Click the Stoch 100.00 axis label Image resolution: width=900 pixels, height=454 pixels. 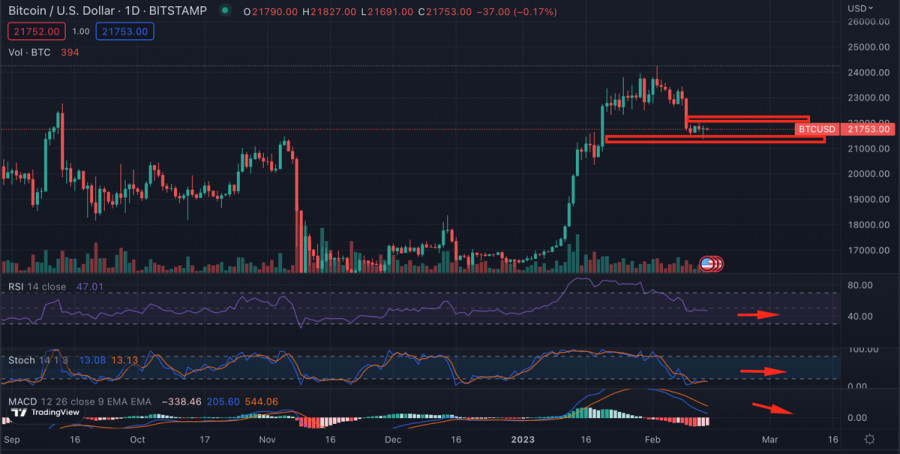(863, 348)
